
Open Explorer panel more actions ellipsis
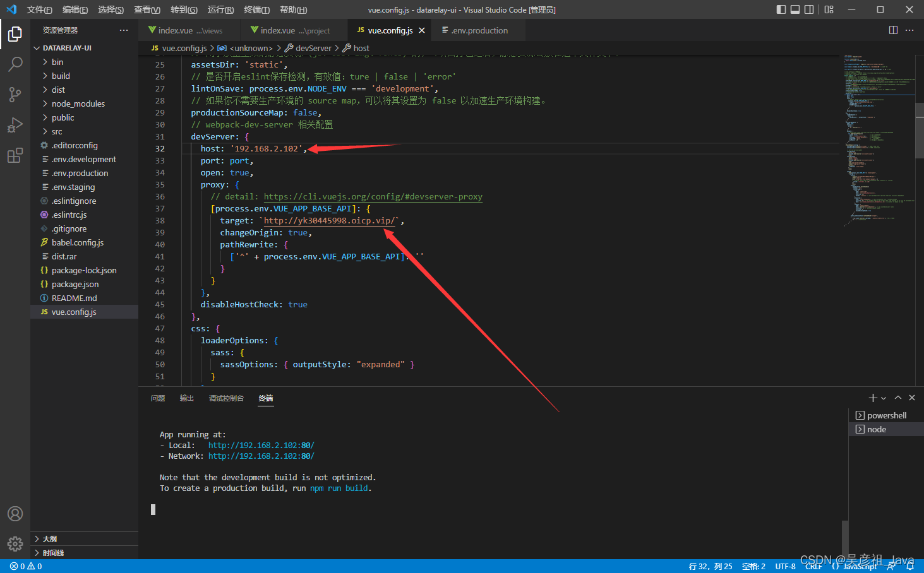click(124, 30)
